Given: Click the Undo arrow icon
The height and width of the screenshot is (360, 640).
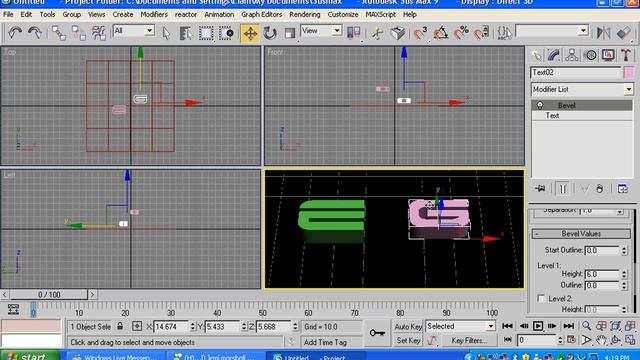Looking at the screenshot, I should (15, 33).
